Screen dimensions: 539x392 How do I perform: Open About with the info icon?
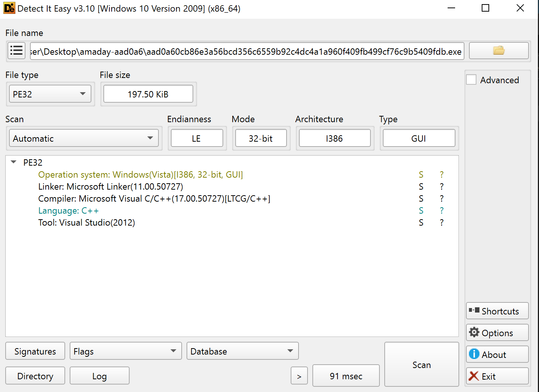pos(474,354)
